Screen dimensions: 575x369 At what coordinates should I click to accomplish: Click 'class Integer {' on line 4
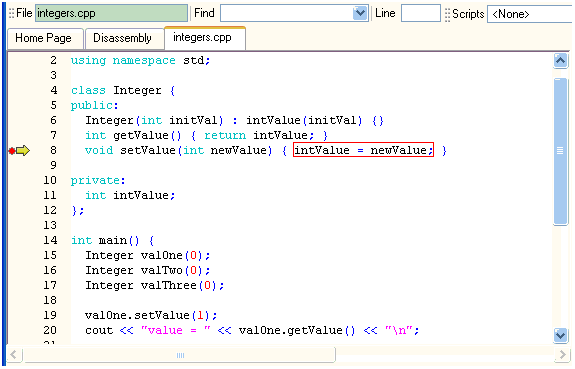pyautogui.click(x=123, y=90)
